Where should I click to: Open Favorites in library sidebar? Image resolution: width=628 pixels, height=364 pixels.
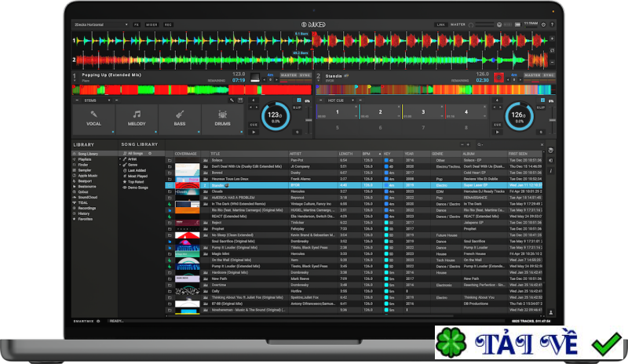tap(85, 219)
